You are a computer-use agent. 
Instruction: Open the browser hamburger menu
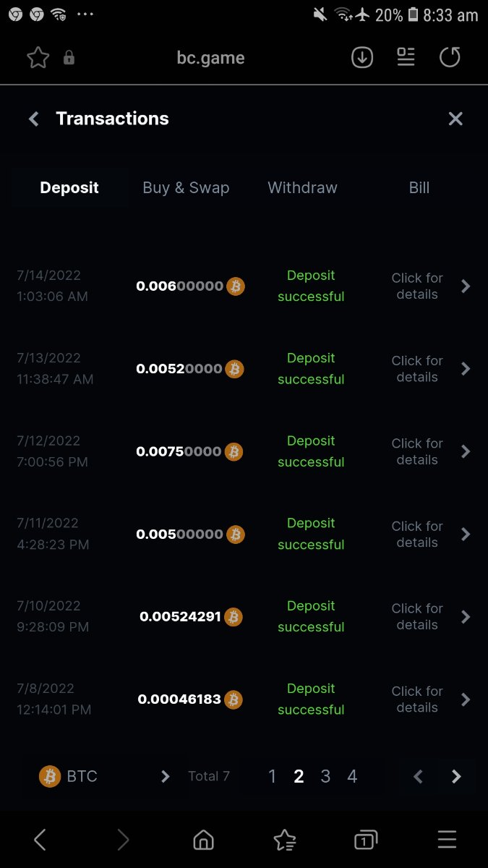pos(448,840)
